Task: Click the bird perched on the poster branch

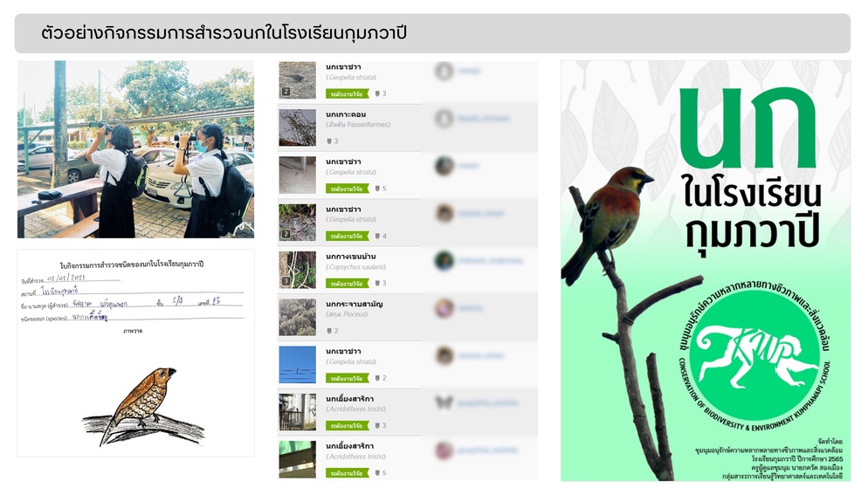Action: [607, 226]
